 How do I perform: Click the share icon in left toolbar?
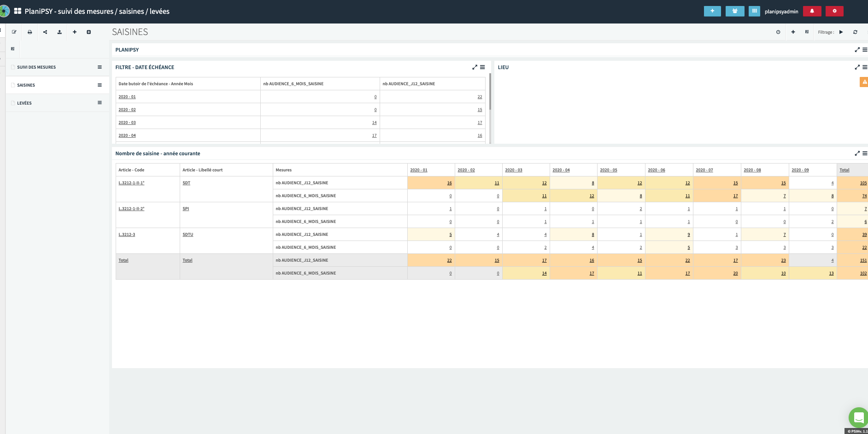coord(45,32)
